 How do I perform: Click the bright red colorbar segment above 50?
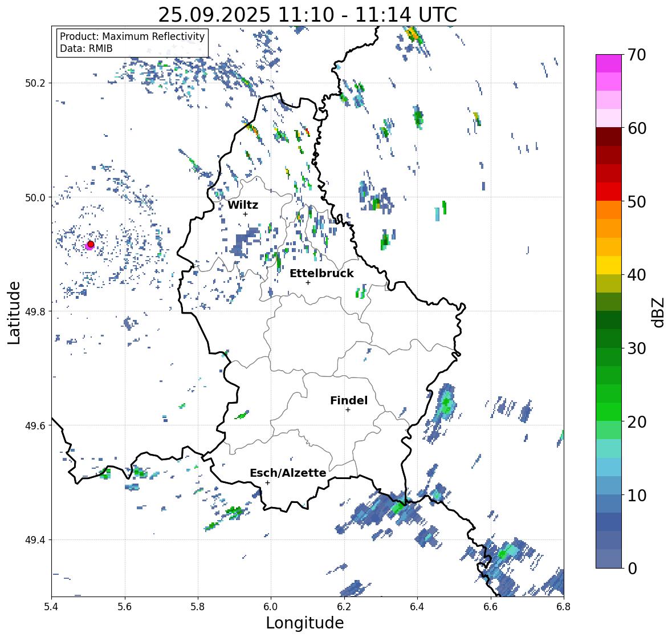pyautogui.click(x=609, y=192)
